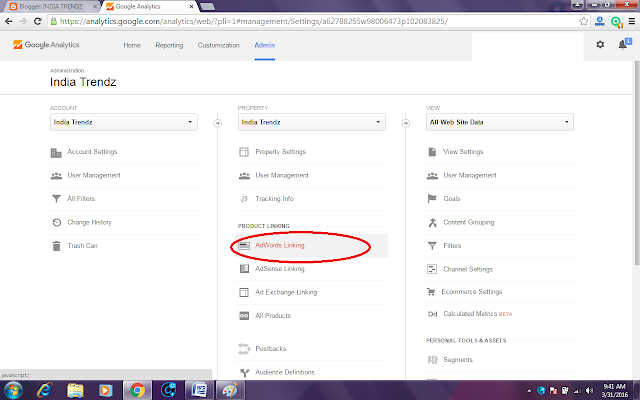Open notifications bell icon
The image size is (640, 400).
[x=623, y=44]
